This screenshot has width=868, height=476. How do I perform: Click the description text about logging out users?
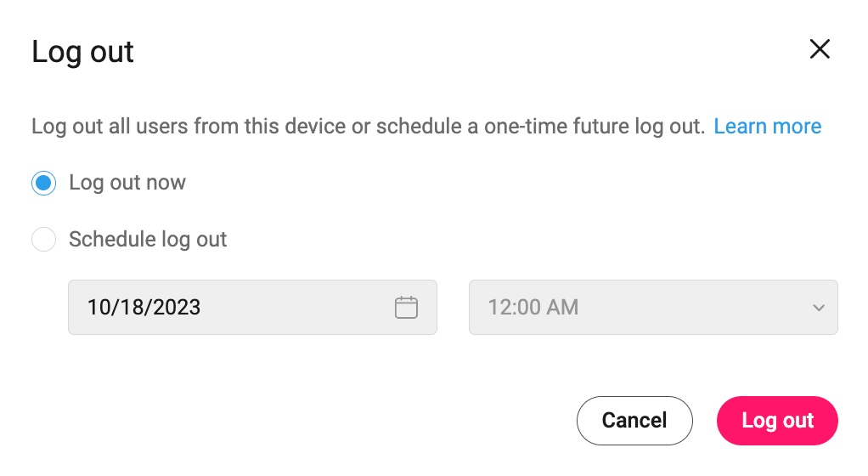click(368, 127)
